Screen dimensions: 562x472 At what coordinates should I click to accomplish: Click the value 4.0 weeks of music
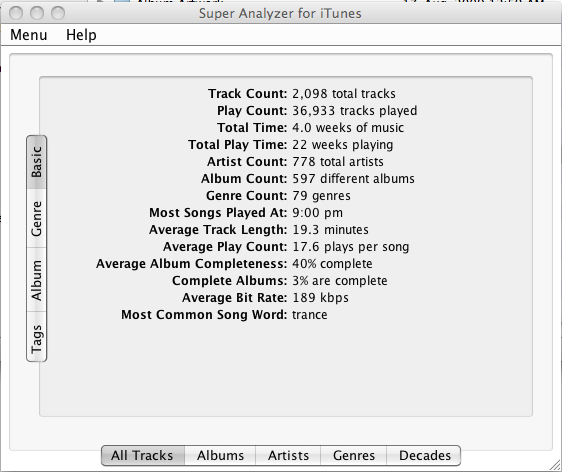tap(348, 128)
